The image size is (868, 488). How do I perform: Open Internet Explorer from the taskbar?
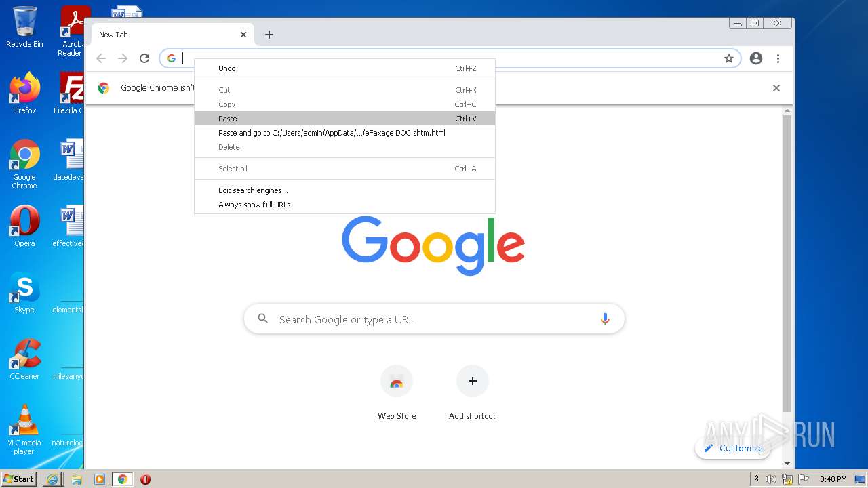[53, 479]
